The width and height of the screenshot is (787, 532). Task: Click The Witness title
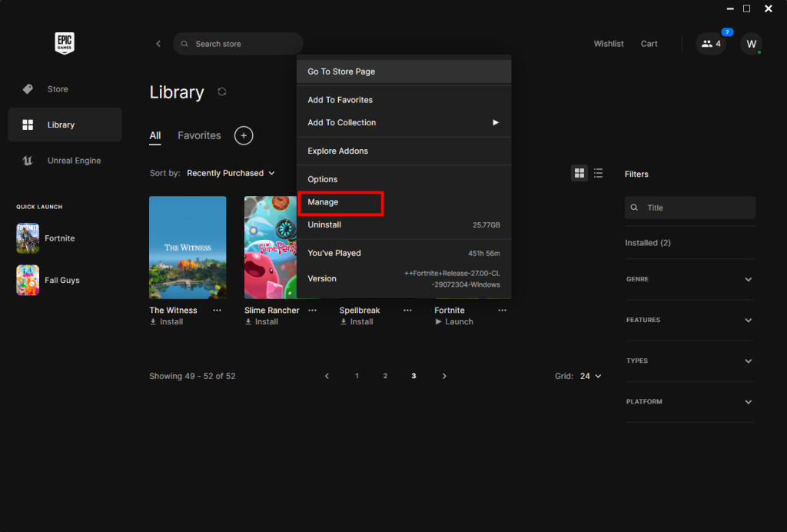(173, 310)
